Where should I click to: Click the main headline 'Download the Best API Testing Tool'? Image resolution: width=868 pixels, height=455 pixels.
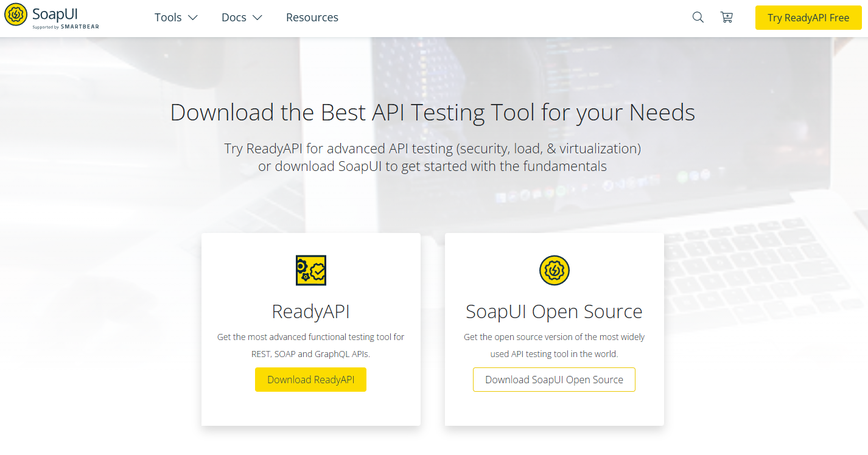[432, 113]
